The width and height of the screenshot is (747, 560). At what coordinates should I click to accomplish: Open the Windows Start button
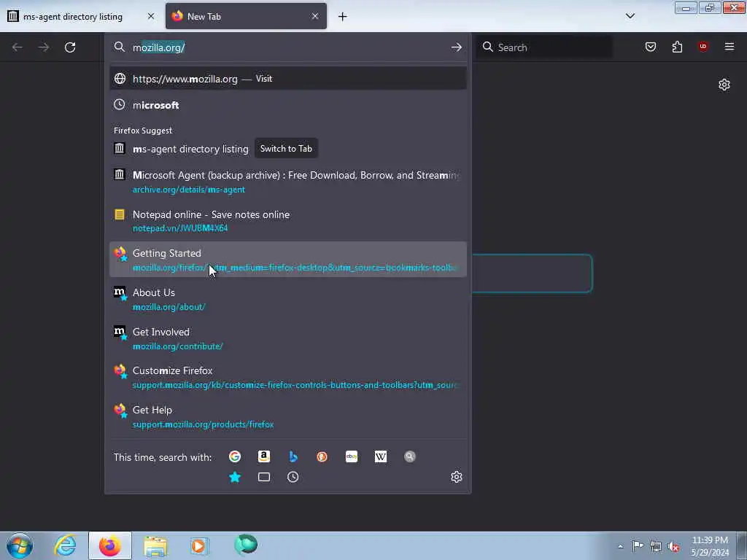[20, 545]
